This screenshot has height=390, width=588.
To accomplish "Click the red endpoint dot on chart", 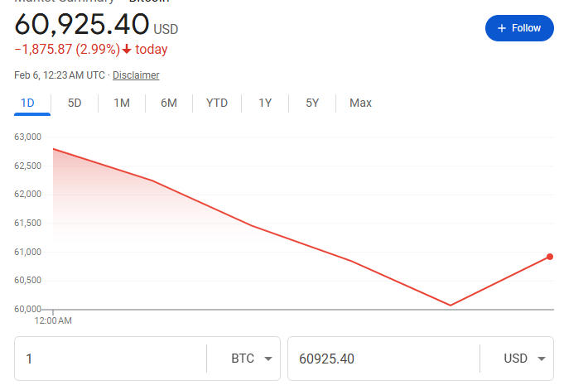I will [x=550, y=257].
